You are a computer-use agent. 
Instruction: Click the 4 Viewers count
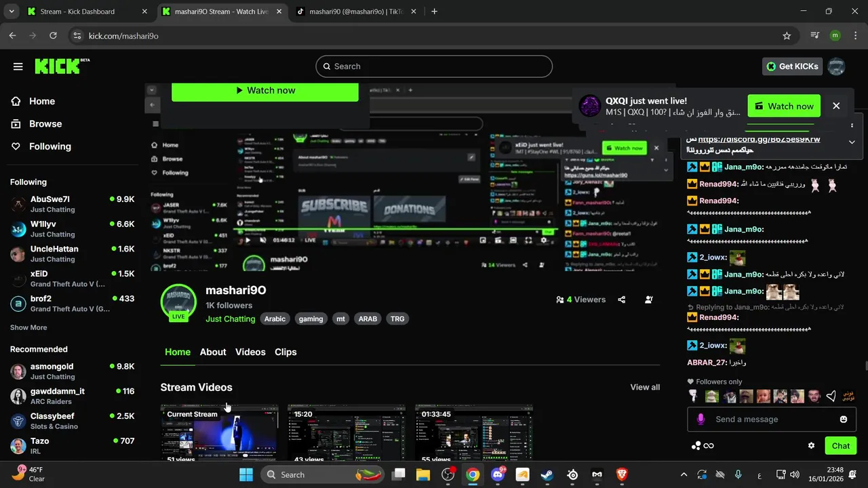click(581, 300)
